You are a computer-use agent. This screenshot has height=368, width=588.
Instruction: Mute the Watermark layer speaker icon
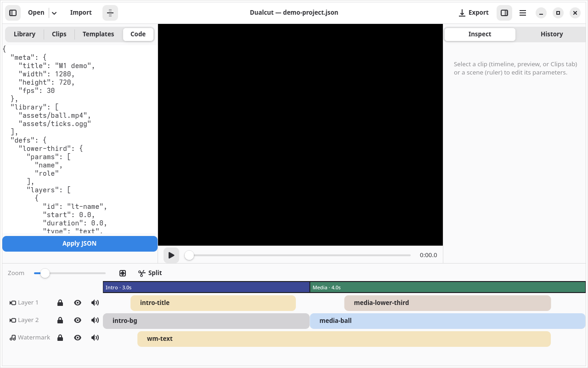(95, 338)
